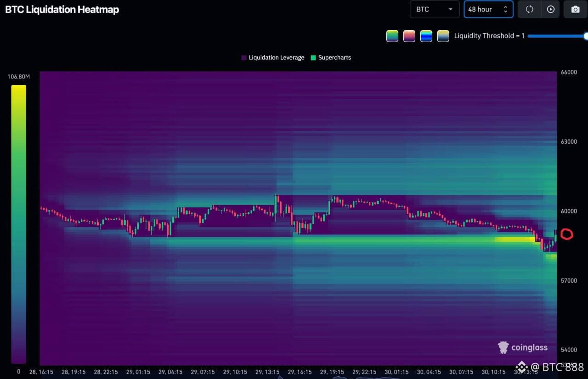Screen dimensions: 588x379
Task: Click the 60000 price axis label
Action: pos(569,211)
